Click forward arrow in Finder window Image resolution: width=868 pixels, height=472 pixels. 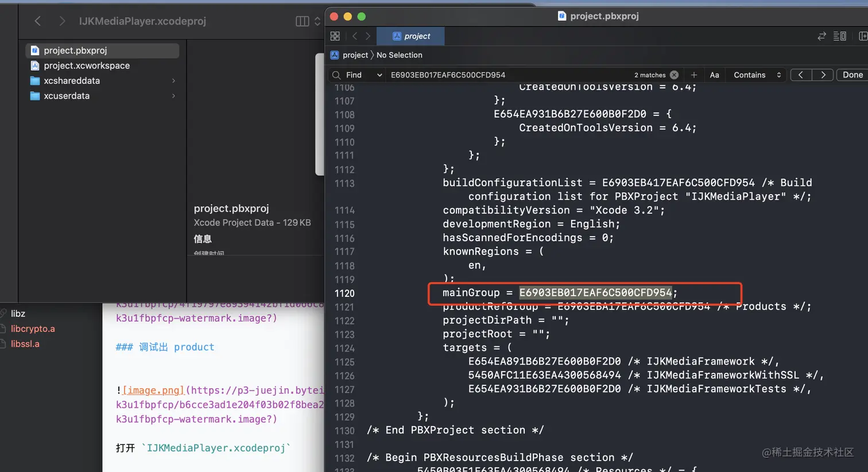(62, 21)
